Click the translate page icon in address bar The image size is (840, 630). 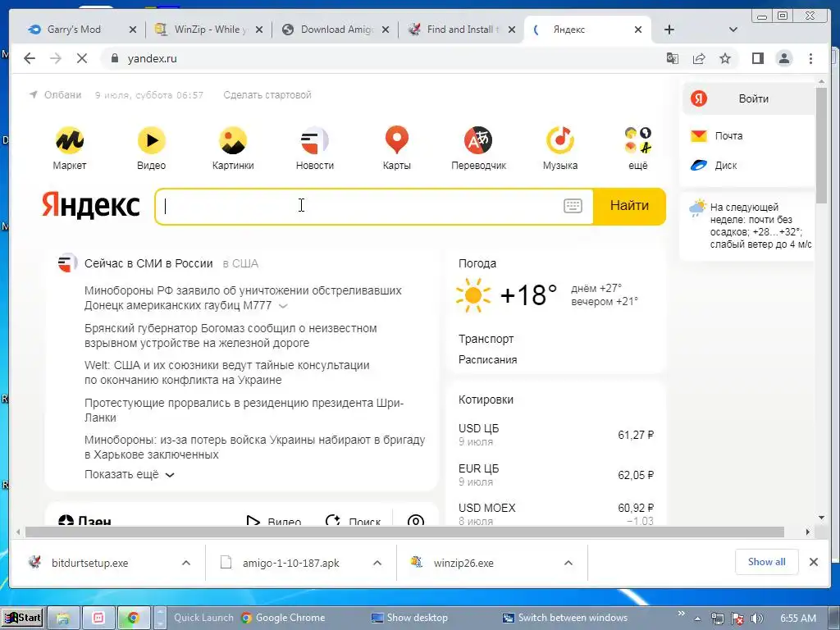click(673, 58)
